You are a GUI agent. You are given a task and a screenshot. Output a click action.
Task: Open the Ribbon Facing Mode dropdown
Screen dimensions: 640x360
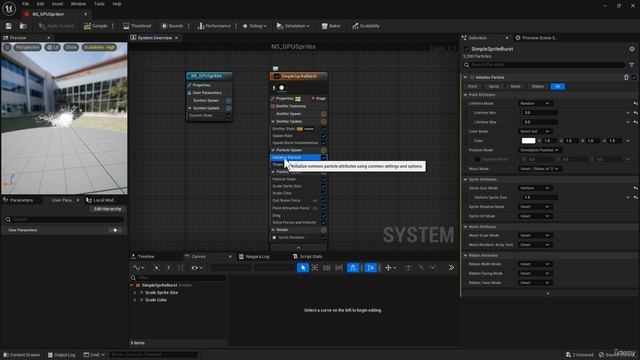[x=535, y=273]
